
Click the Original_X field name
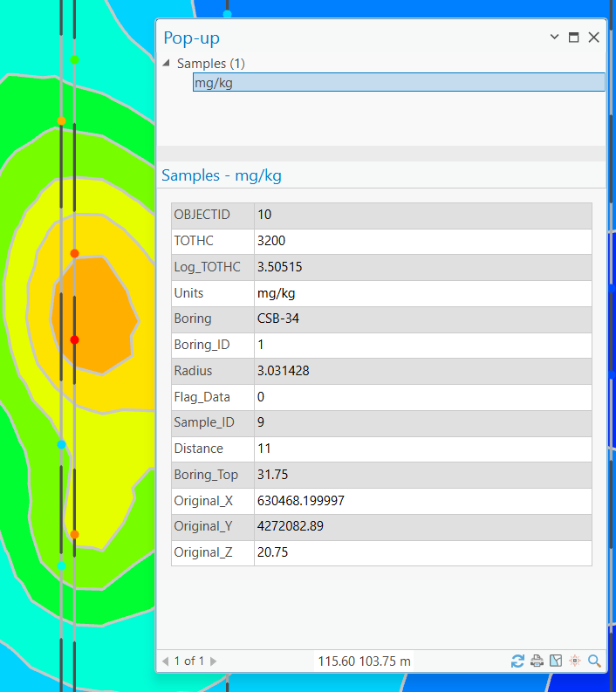[203, 501]
